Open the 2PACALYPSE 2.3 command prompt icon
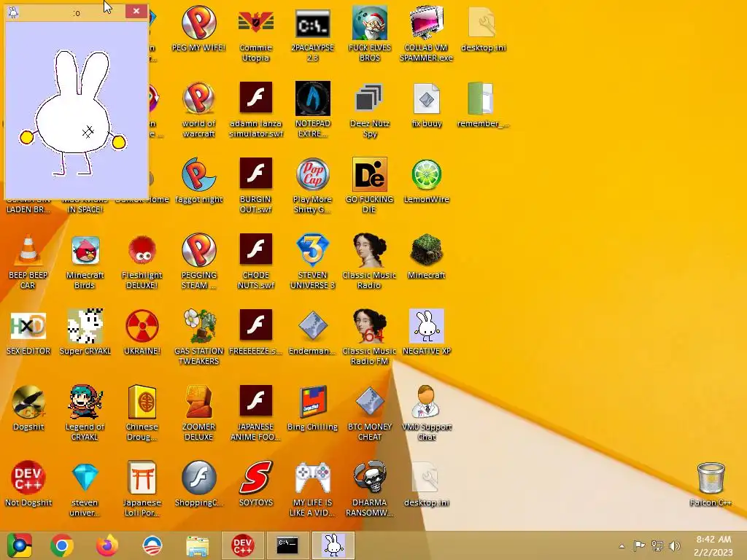The width and height of the screenshot is (747, 560). point(312,23)
